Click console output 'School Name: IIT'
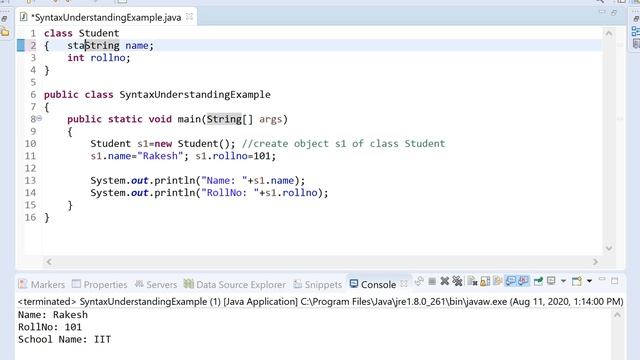640x360 pixels. [x=64, y=339]
